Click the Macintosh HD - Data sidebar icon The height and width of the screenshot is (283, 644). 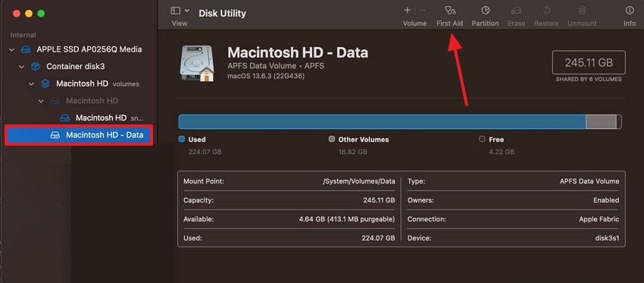(x=55, y=135)
